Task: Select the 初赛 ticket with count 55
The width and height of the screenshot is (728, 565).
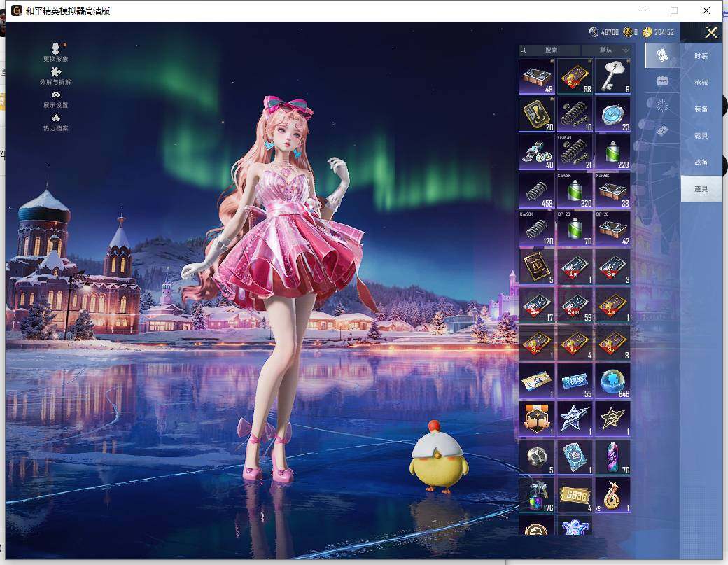Action: 575,381
